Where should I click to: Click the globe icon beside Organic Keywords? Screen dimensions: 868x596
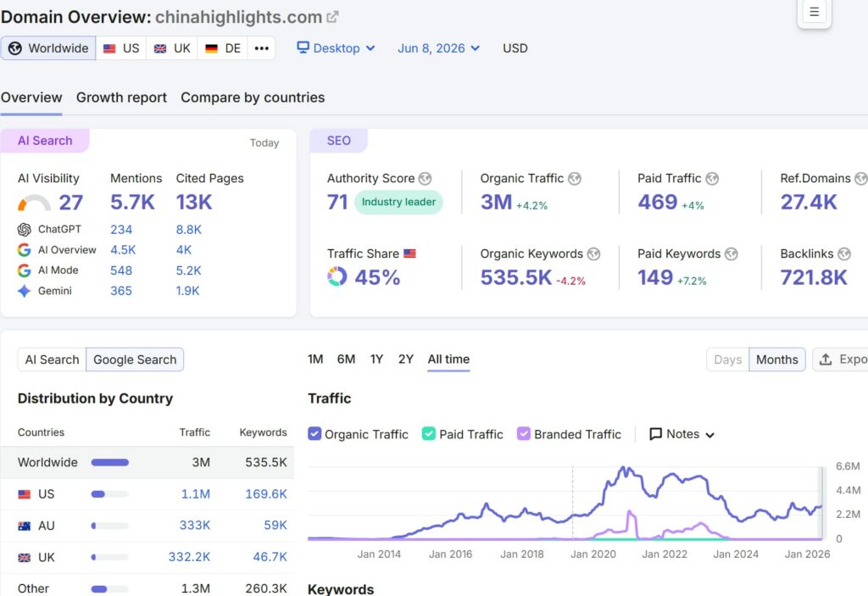pos(593,253)
